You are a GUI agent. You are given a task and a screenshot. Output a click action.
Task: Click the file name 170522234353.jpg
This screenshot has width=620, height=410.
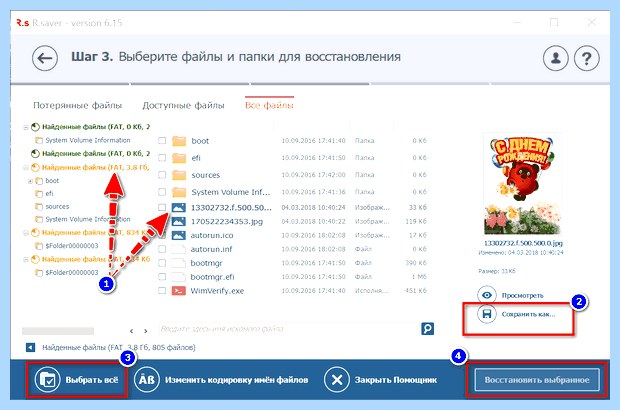tap(227, 221)
